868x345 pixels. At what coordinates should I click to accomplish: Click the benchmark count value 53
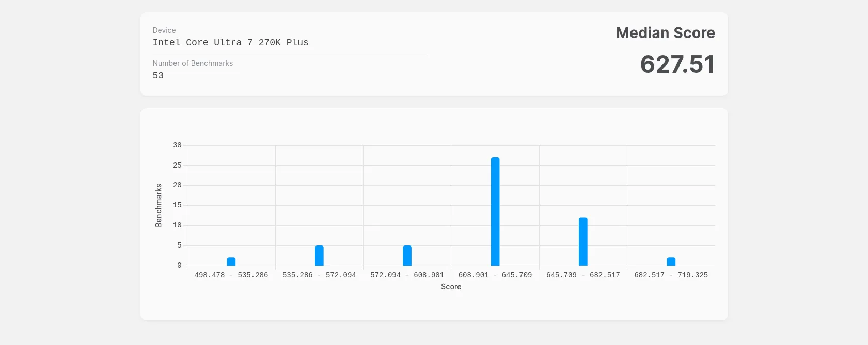158,75
